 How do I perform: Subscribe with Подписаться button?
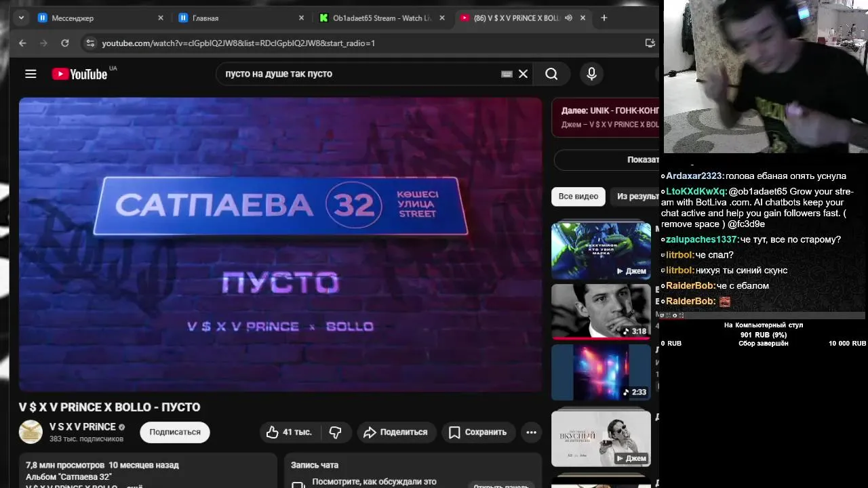click(x=175, y=432)
